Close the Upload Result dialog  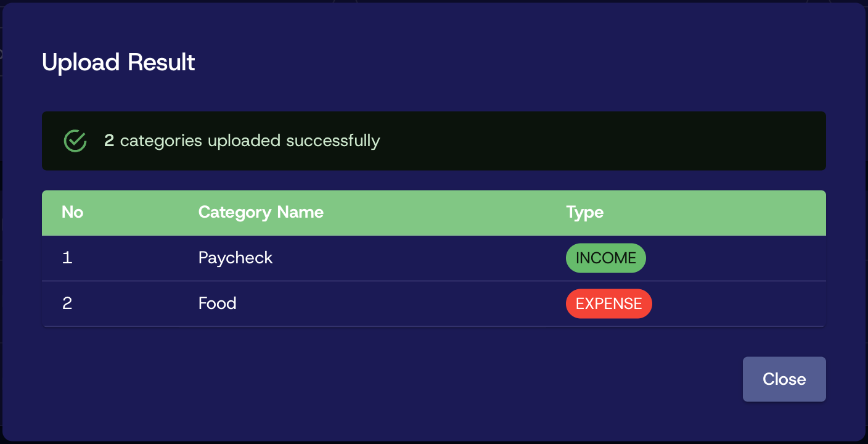784,379
